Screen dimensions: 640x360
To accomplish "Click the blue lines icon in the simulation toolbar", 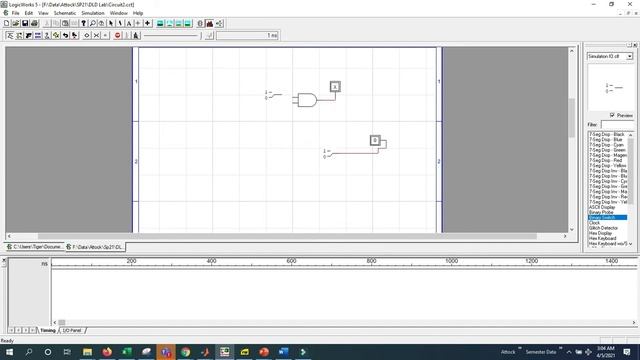I will click(x=38, y=36).
